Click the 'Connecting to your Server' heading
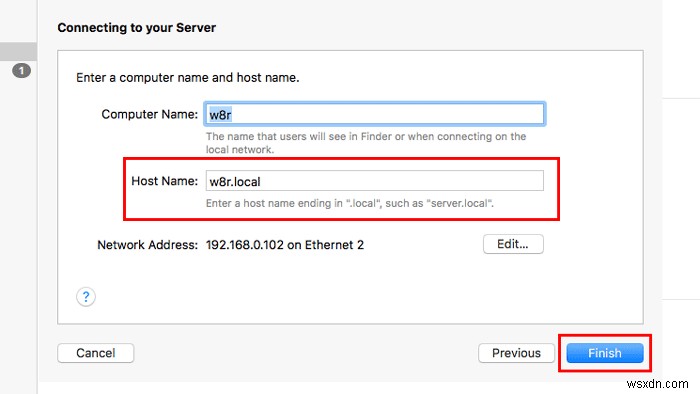700x394 pixels. [x=137, y=28]
